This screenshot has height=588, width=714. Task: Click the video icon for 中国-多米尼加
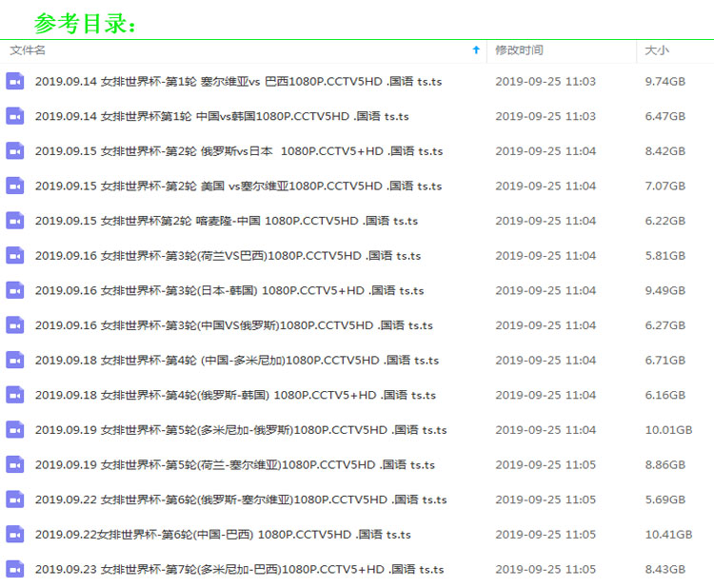(14, 360)
